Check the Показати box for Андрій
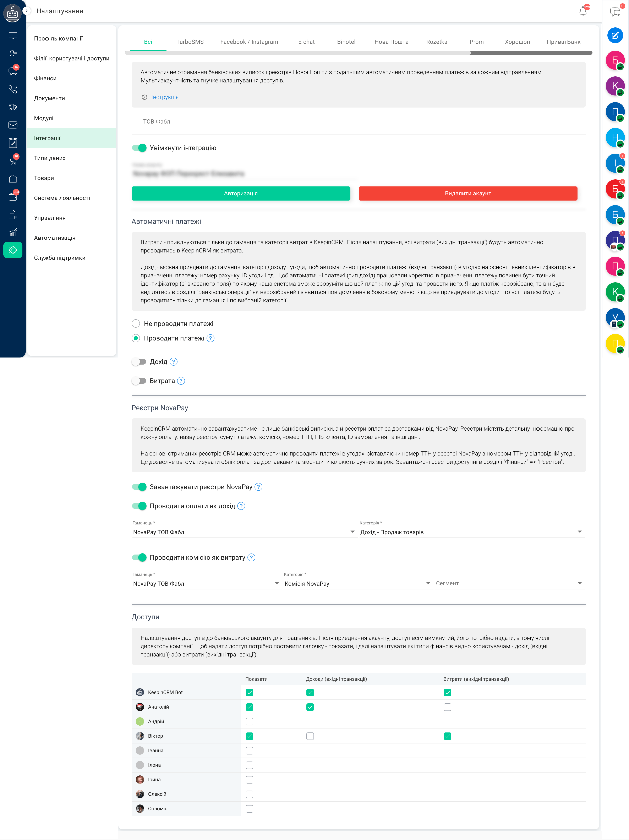The width and height of the screenshot is (629, 840). (249, 721)
